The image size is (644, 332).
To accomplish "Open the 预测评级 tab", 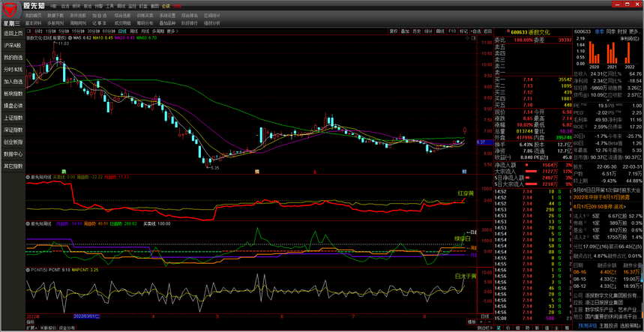I will pos(587,326).
